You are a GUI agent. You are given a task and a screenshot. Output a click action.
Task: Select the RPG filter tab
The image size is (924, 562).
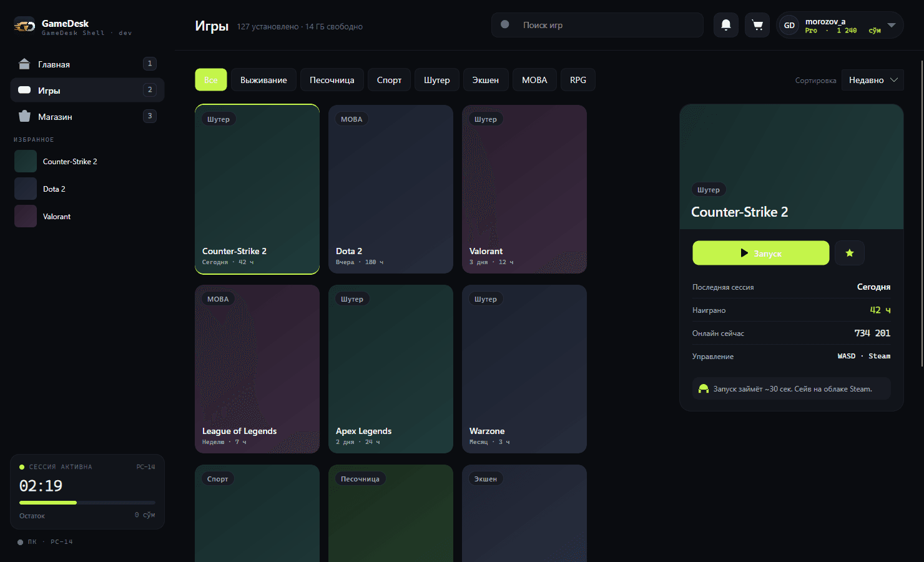578,80
